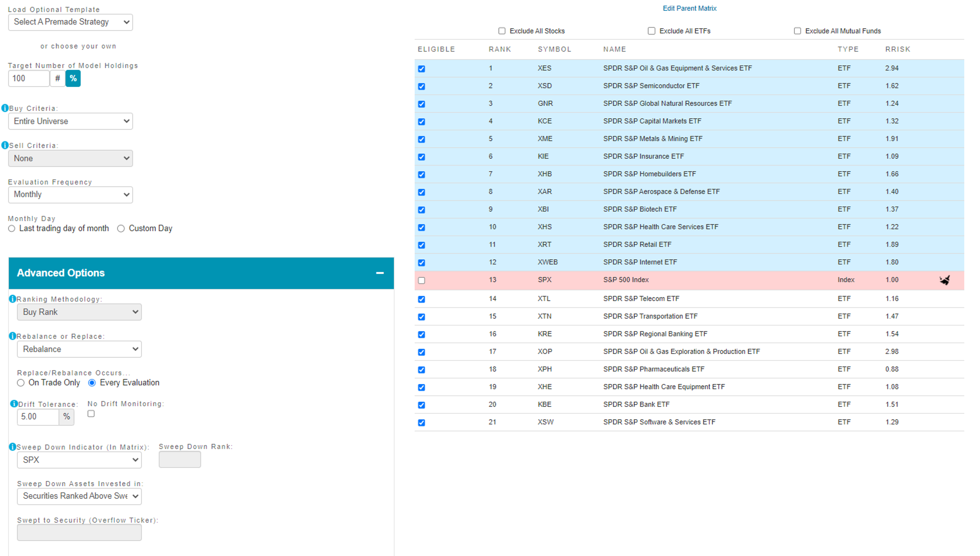Click the Ranking Methodology info icon
Viewport: 980px width, 556px height.
[13, 299]
